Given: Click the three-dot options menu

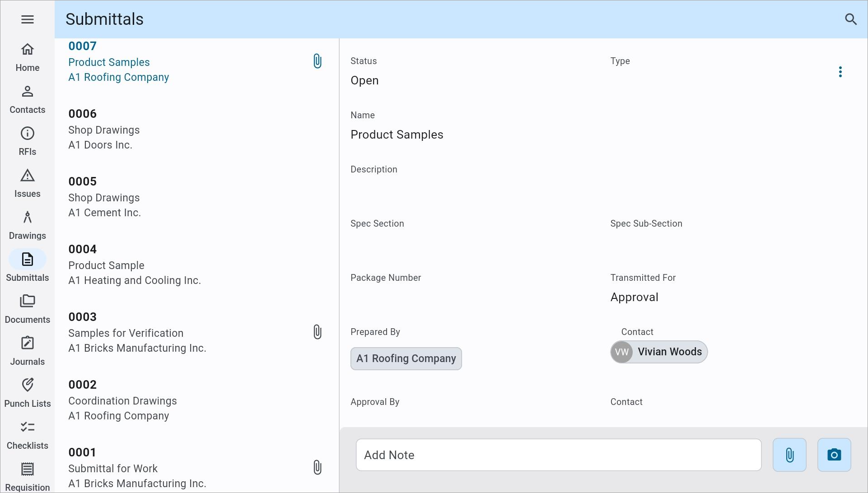Looking at the screenshot, I should click(x=840, y=72).
